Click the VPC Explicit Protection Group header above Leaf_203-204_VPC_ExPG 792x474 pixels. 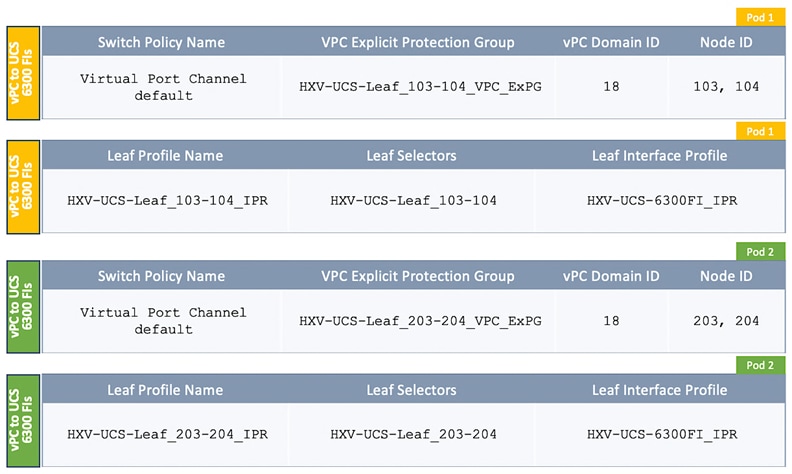418,277
